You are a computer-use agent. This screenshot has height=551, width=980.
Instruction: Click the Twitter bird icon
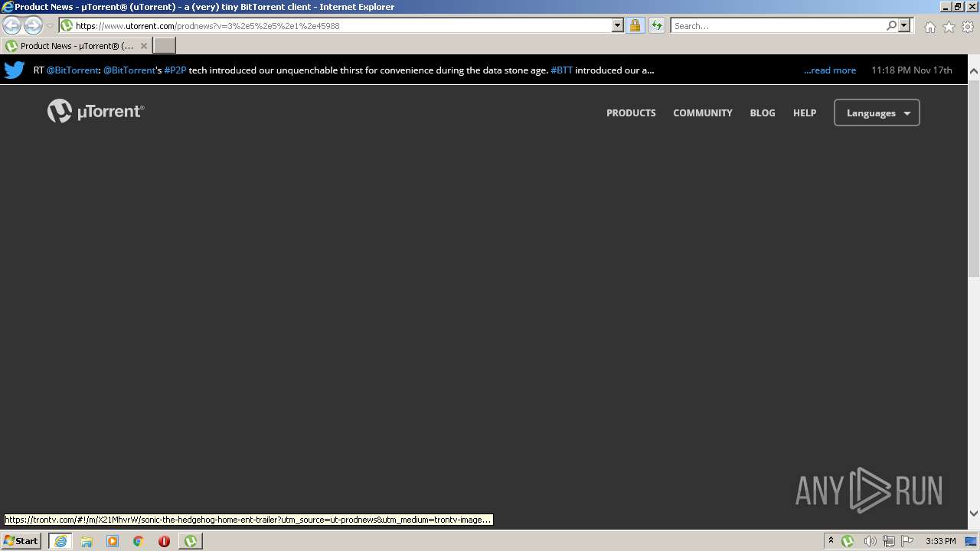[15, 70]
